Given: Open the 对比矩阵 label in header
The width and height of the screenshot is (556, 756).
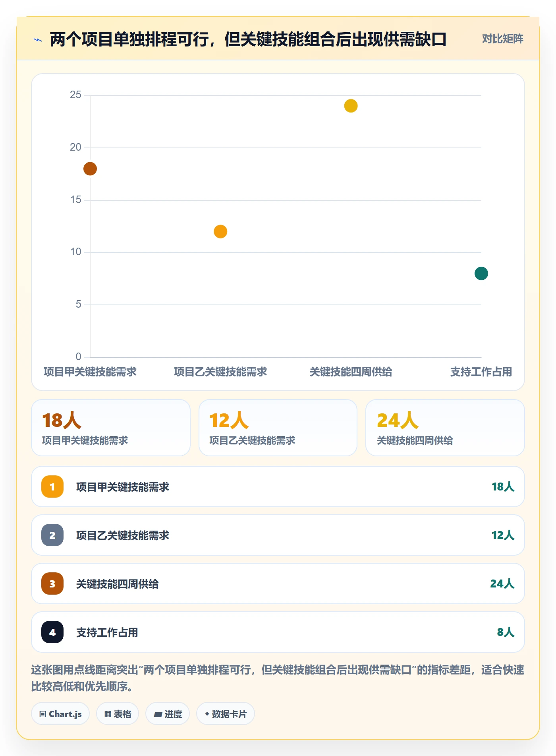Looking at the screenshot, I should click(502, 39).
